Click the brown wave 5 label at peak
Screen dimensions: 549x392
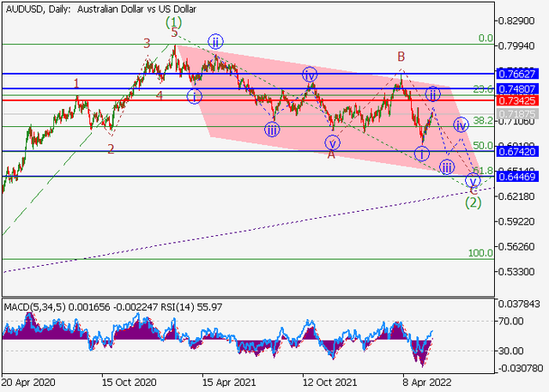tap(174, 33)
